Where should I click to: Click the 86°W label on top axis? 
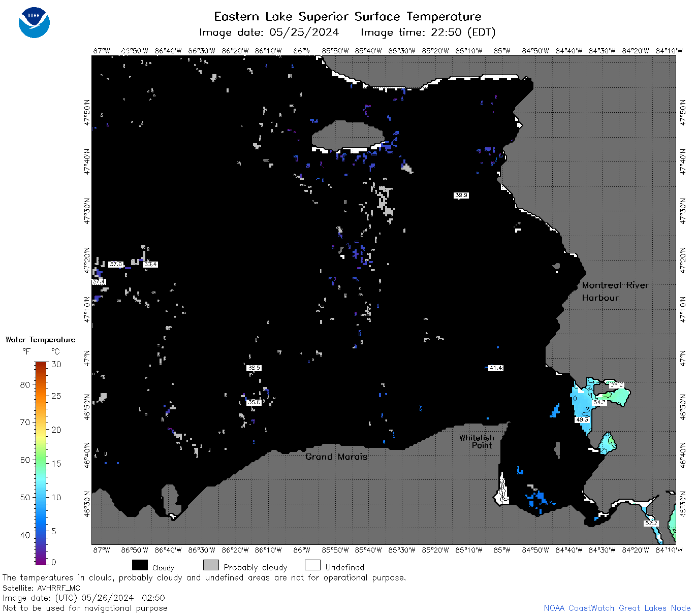pyautogui.click(x=302, y=51)
